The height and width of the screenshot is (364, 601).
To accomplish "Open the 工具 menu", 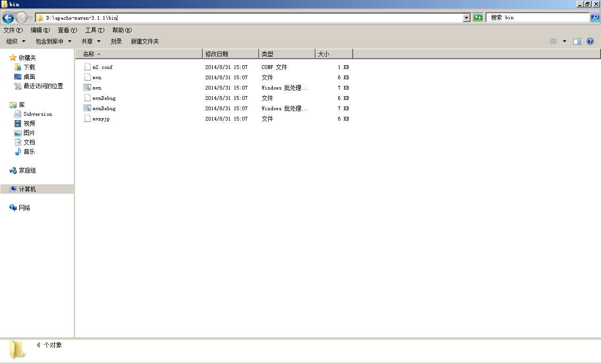I will click(95, 30).
